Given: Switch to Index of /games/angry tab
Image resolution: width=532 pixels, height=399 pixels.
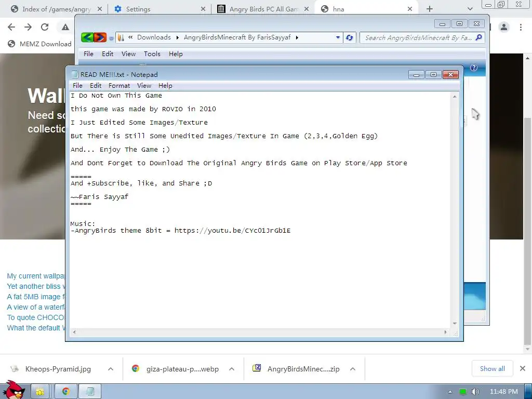Looking at the screenshot, I should pos(56,9).
